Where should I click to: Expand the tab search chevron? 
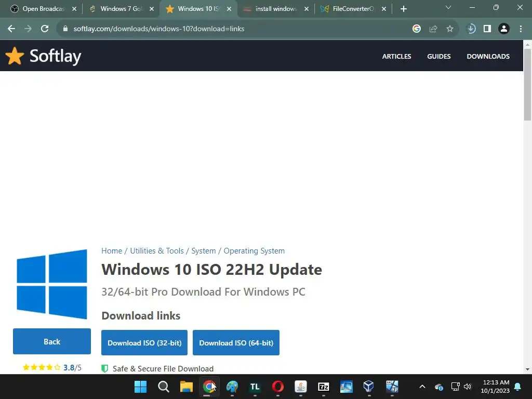[448, 7]
